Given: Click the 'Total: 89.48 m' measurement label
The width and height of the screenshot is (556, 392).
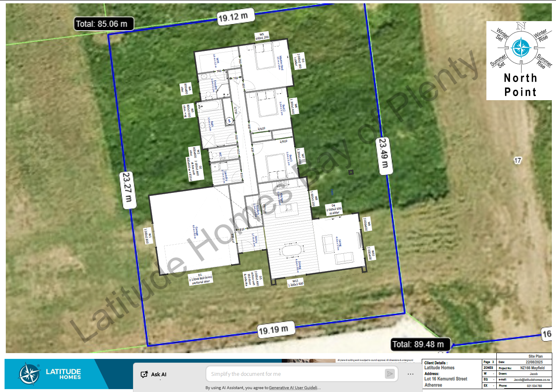Looking at the screenshot, I should pos(421,344).
